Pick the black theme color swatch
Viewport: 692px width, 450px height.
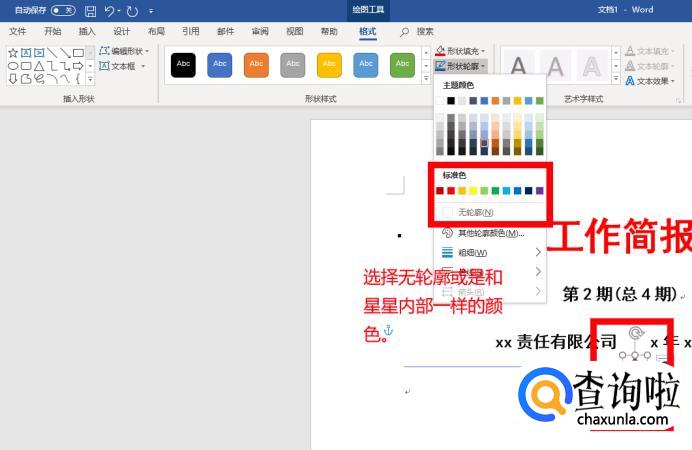point(451,101)
